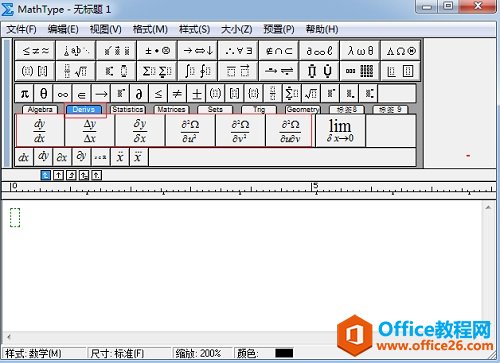Insert the element-of symbol from small bar
This screenshot has width=500, height=363.
(x=82, y=93)
